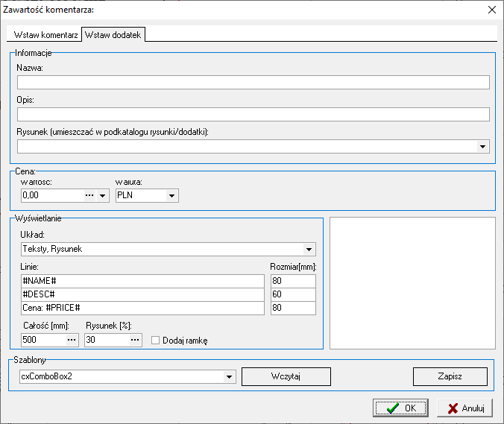Image resolution: width=504 pixels, height=424 pixels.
Task: Close the Zawartość komentarza dialog
Action: coord(491,10)
